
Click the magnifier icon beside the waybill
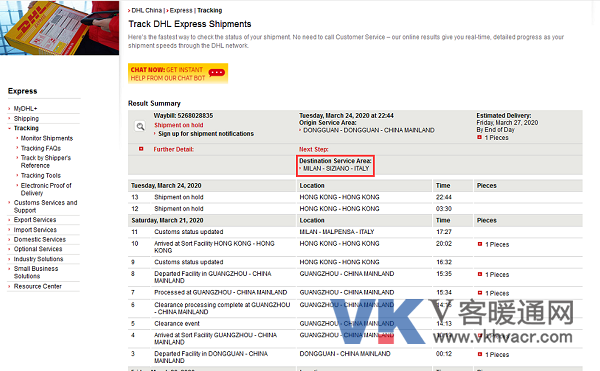pos(140,126)
